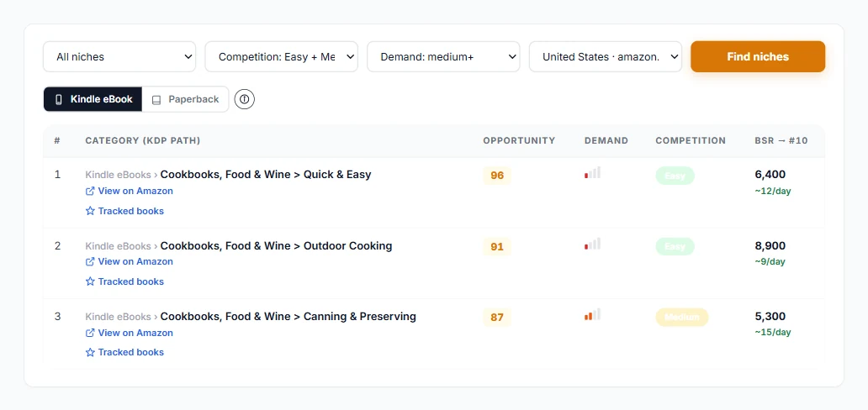
Task: Switch to the Kindle eBook tab
Action: (x=93, y=99)
